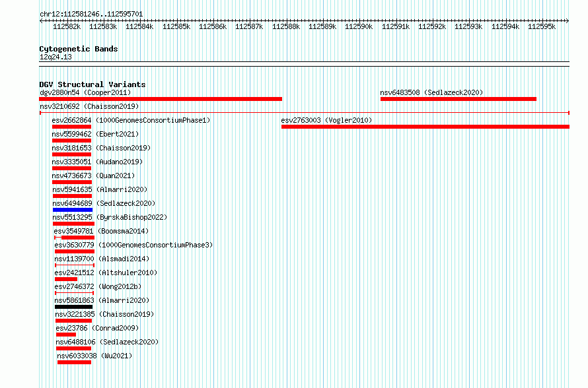Click the red bar under esv2421512
588x388 pixels.
click(x=66, y=279)
